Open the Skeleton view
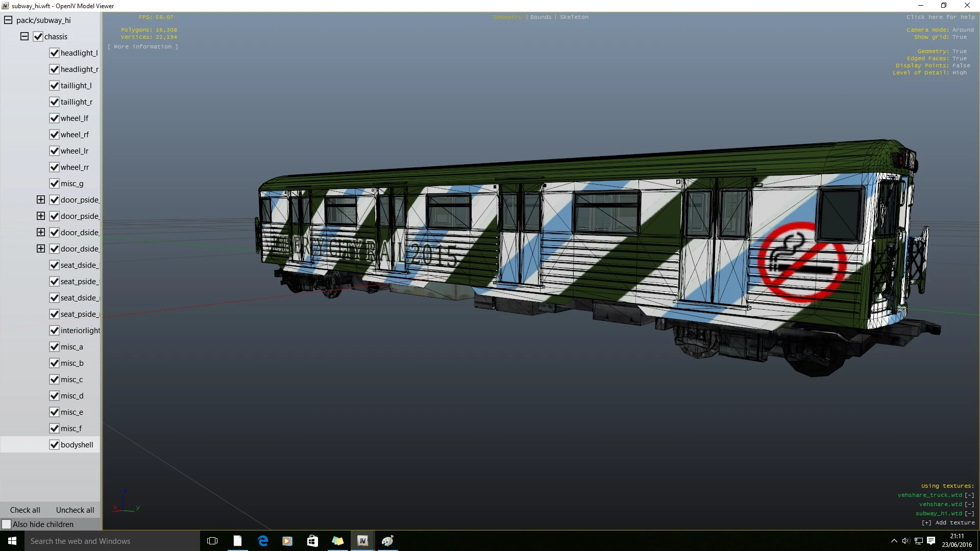The image size is (980, 551). coord(574,17)
